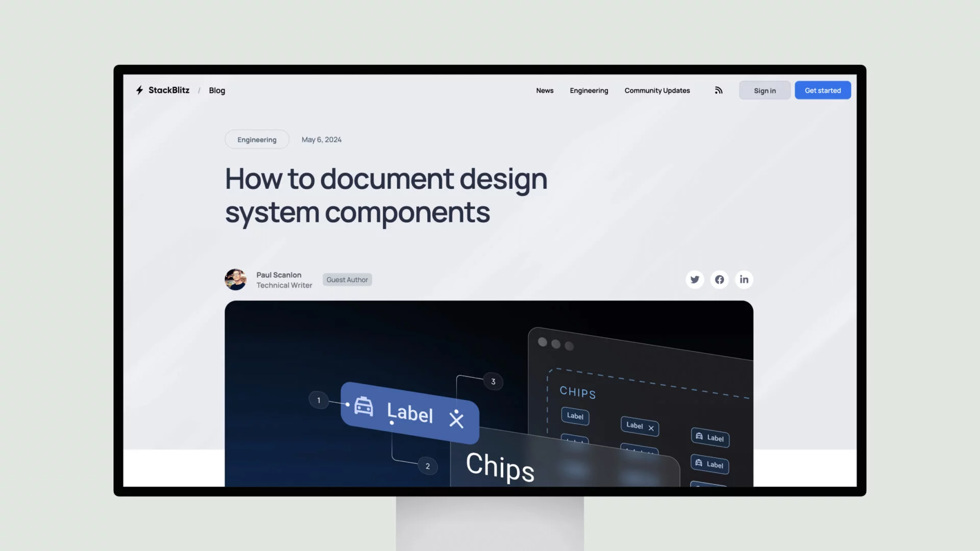Click the Paul Scanlon author avatar
The width and height of the screenshot is (980, 551).
(236, 279)
